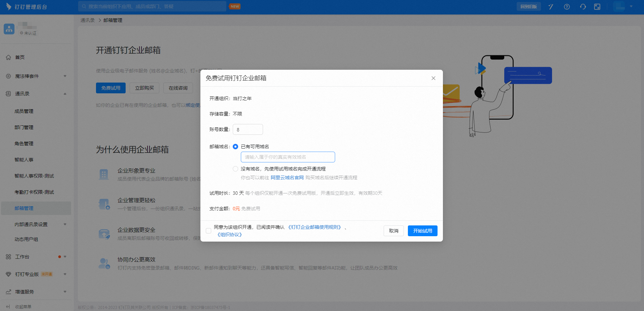
Task: Click the user avatar in the top bar
Action: pyautogui.click(x=619, y=6)
